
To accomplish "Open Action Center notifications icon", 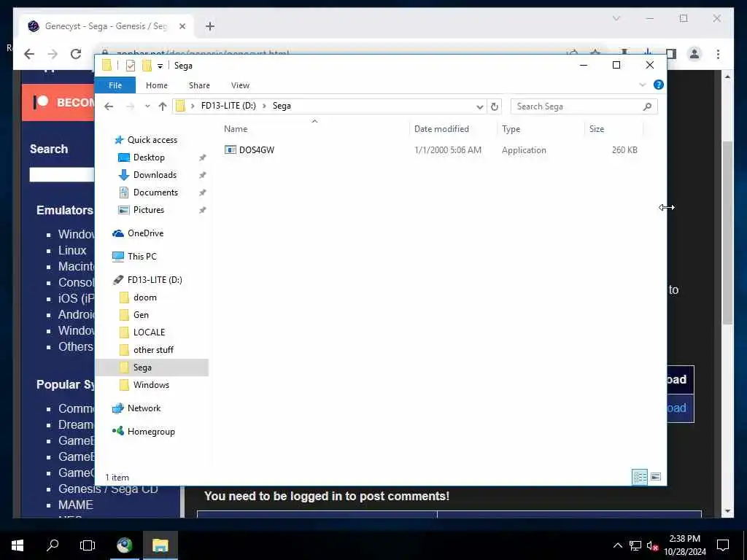I will pos(723,545).
